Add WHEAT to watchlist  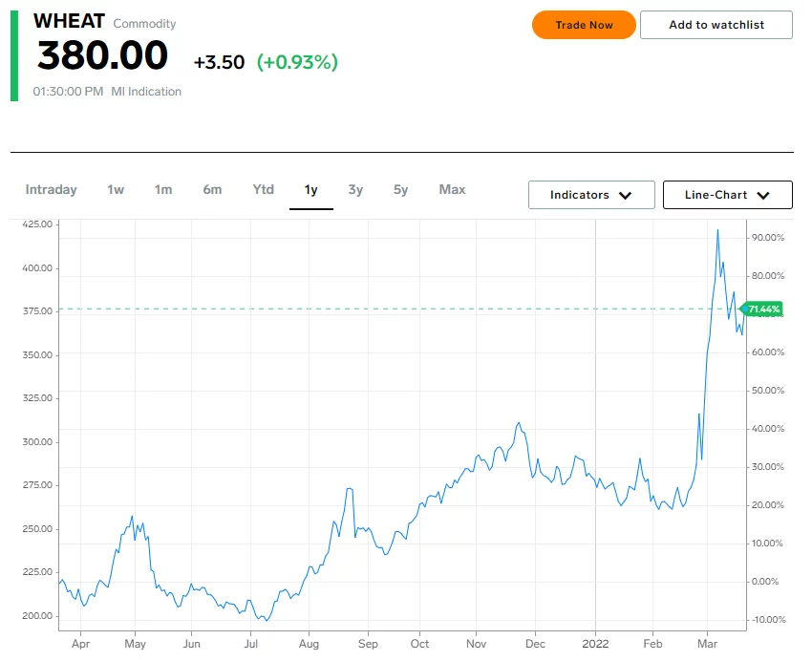tap(716, 25)
